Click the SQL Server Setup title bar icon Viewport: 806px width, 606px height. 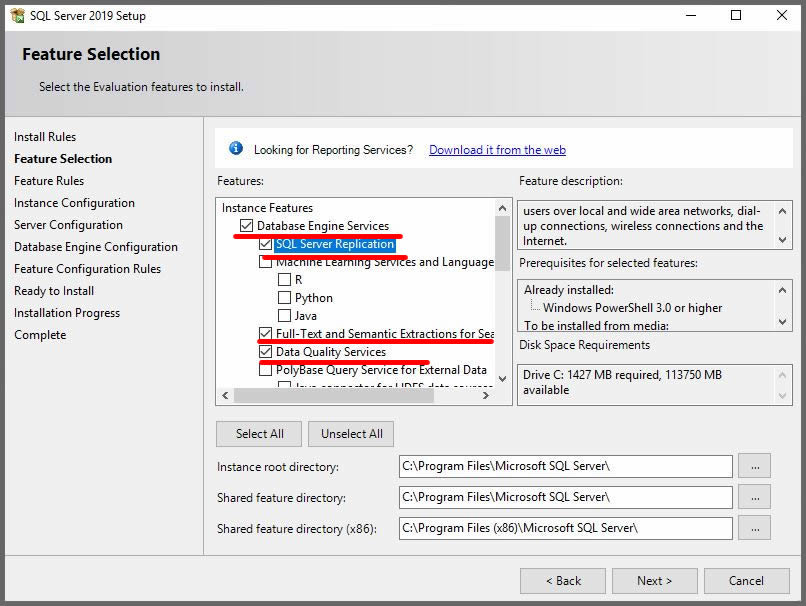coord(17,15)
